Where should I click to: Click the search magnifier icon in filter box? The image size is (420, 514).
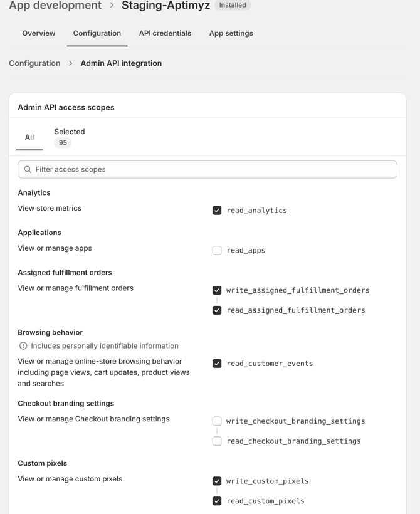(28, 169)
